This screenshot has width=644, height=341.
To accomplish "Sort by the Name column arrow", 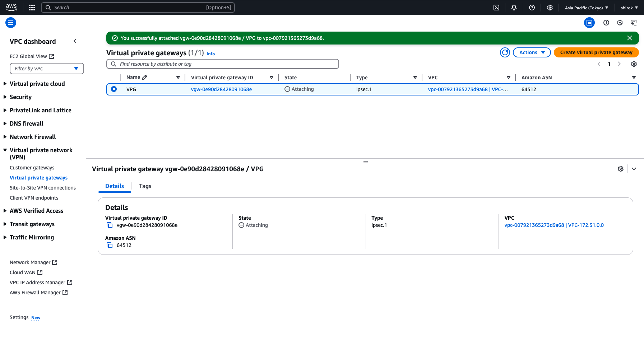I will click(x=178, y=78).
